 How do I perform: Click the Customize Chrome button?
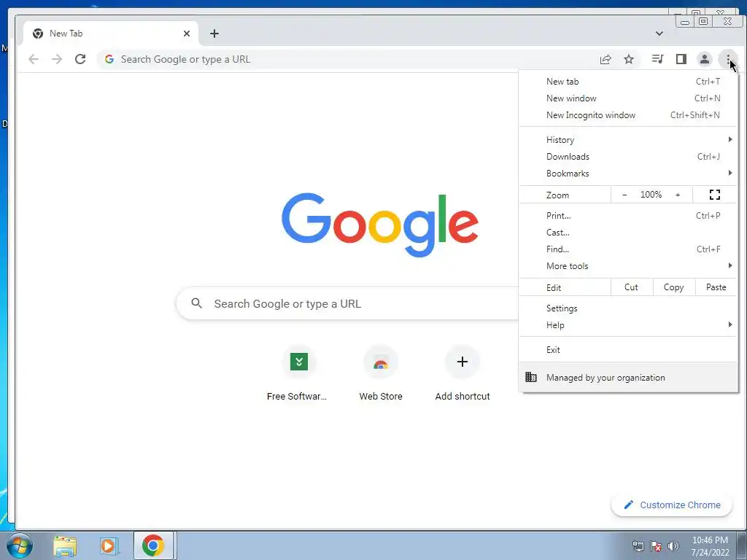672,505
